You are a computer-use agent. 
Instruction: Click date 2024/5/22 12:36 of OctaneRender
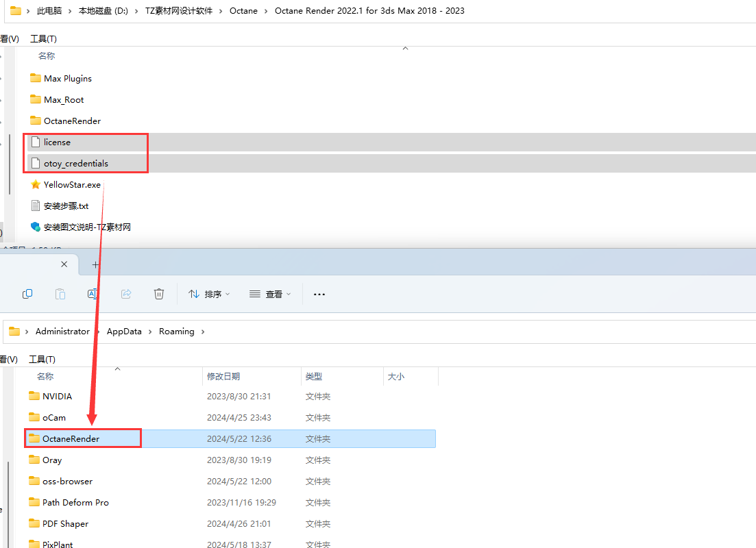coord(239,438)
